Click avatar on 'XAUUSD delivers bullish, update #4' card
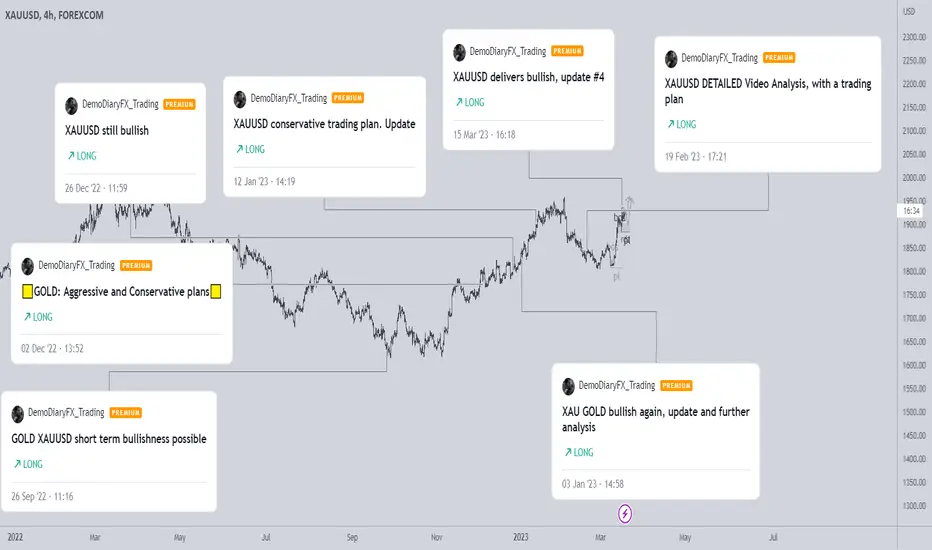 pos(459,52)
